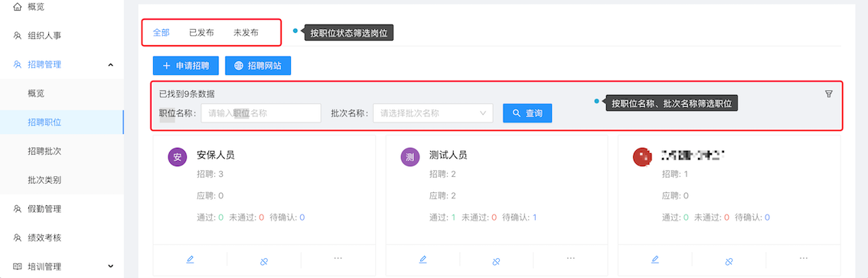
Task: Click link icon on 安保人员 card
Action: point(264,261)
